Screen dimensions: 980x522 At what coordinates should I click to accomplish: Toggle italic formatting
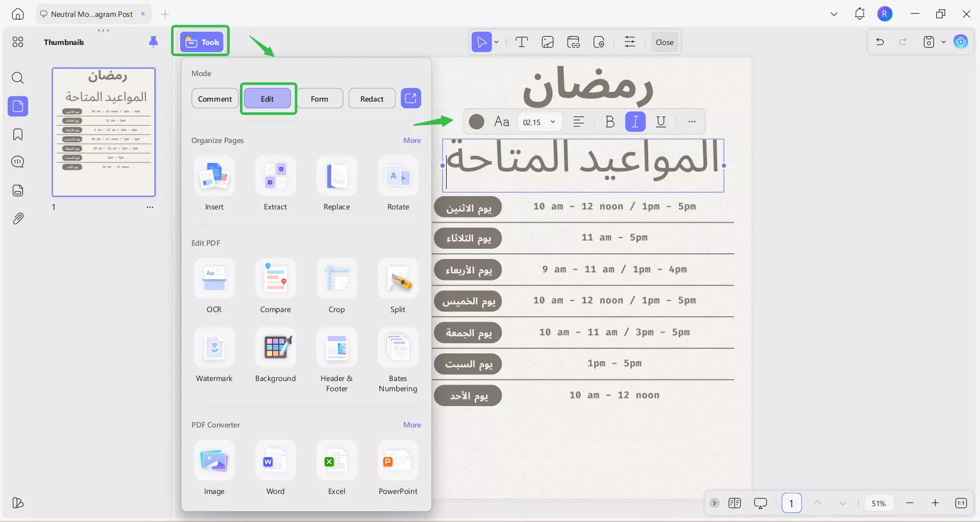(635, 122)
